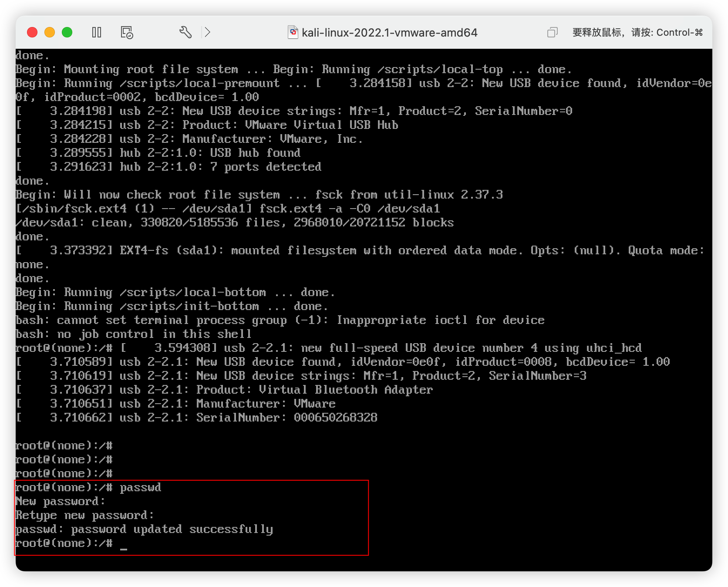Click 'password updated successfully' message

(x=144, y=529)
